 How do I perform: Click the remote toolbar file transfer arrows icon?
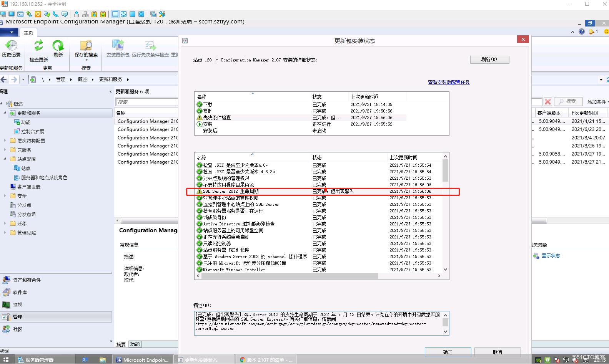(x=29, y=14)
